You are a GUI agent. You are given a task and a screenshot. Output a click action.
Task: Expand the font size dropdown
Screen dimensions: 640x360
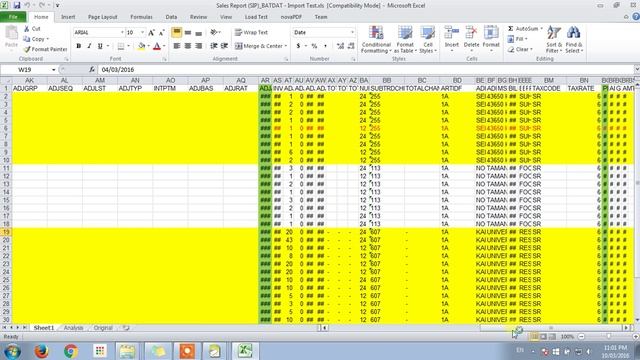click(142, 32)
